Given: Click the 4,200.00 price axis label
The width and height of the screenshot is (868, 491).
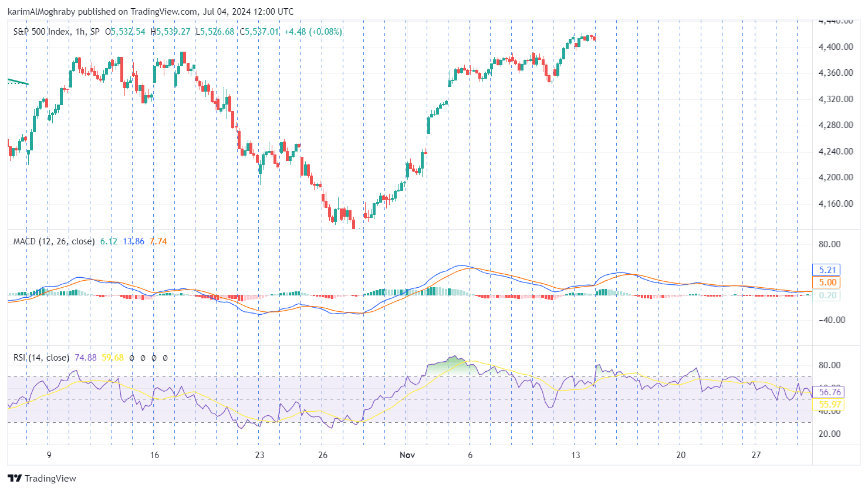Looking at the screenshot, I should (x=836, y=177).
